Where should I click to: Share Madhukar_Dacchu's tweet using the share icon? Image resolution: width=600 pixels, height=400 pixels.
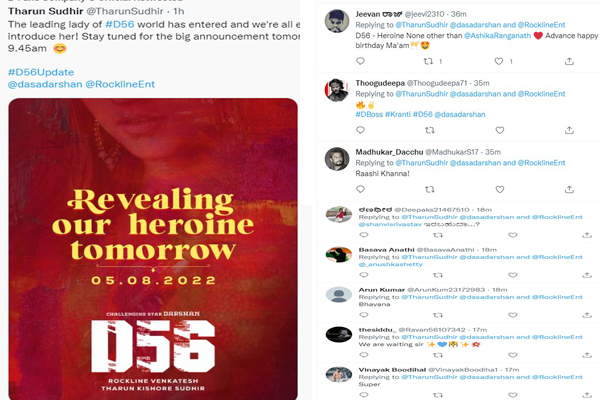[569, 189]
